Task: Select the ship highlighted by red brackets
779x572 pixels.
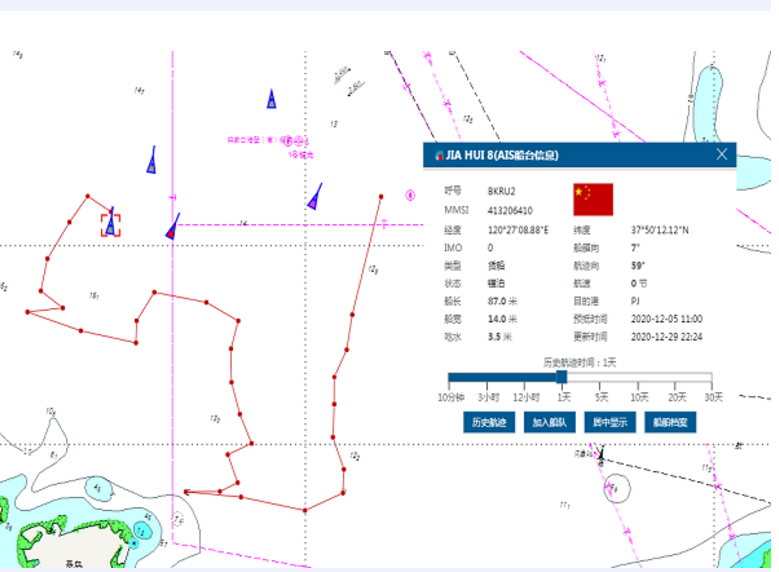Action: (x=110, y=225)
